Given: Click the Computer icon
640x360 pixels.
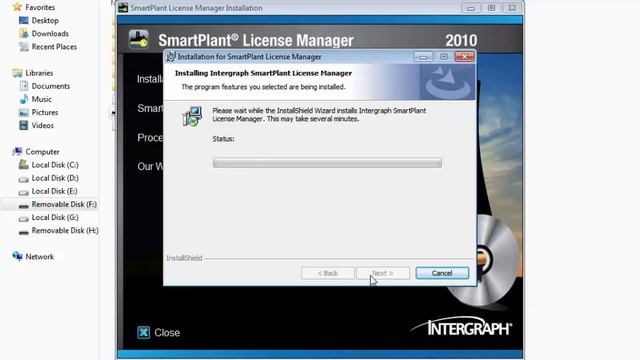Looking at the screenshot, I should 17,152.
